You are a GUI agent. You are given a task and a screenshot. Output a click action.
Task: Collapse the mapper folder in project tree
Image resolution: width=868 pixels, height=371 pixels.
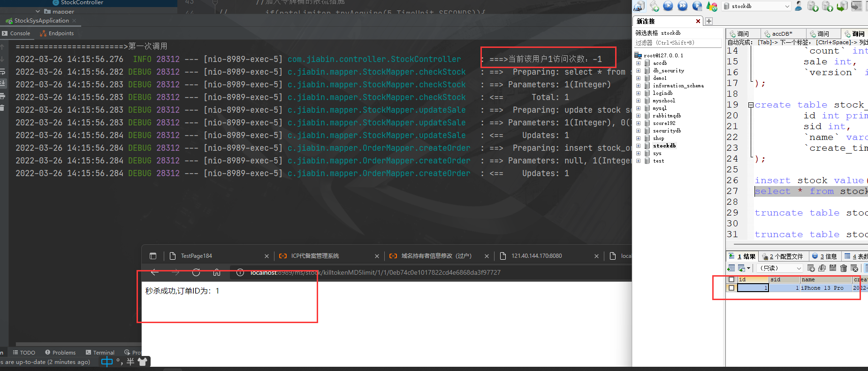(x=38, y=11)
